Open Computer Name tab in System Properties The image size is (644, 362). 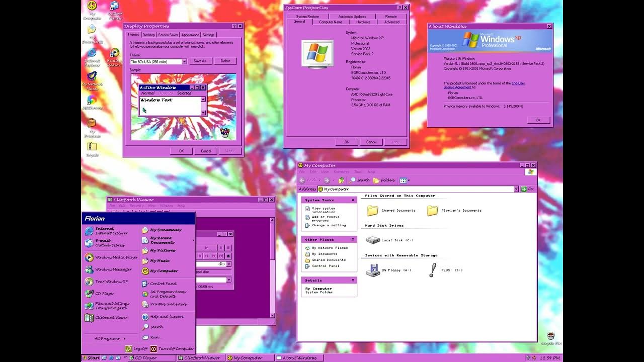tap(331, 22)
